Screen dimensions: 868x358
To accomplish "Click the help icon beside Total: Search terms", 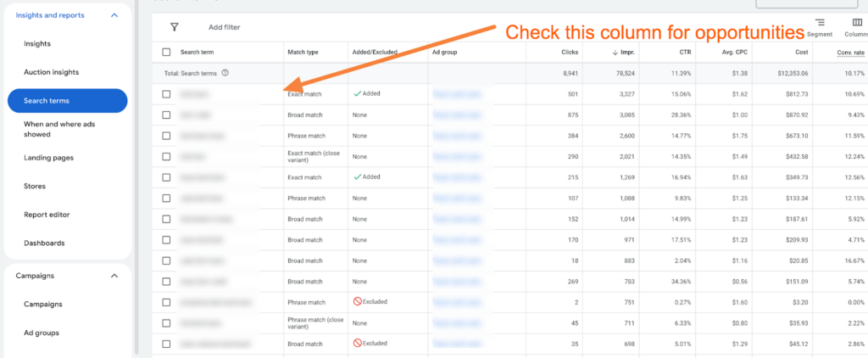I will [225, 73].
